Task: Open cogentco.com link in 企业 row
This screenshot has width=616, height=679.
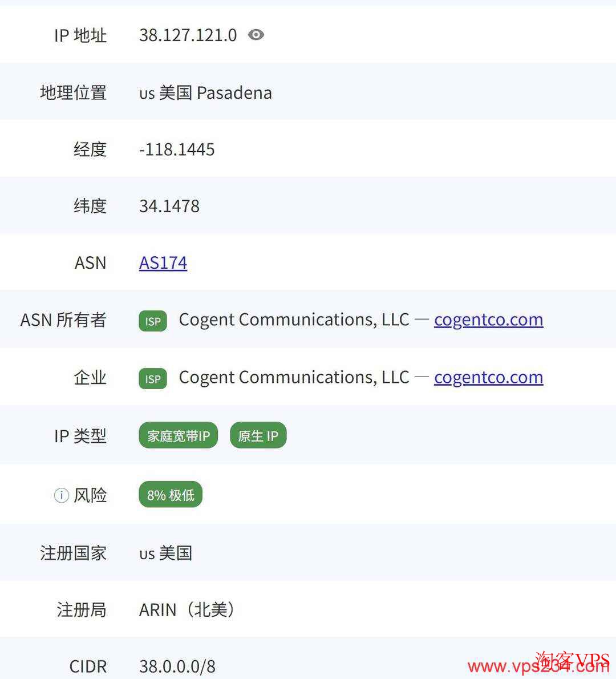Action: [488, 378]
